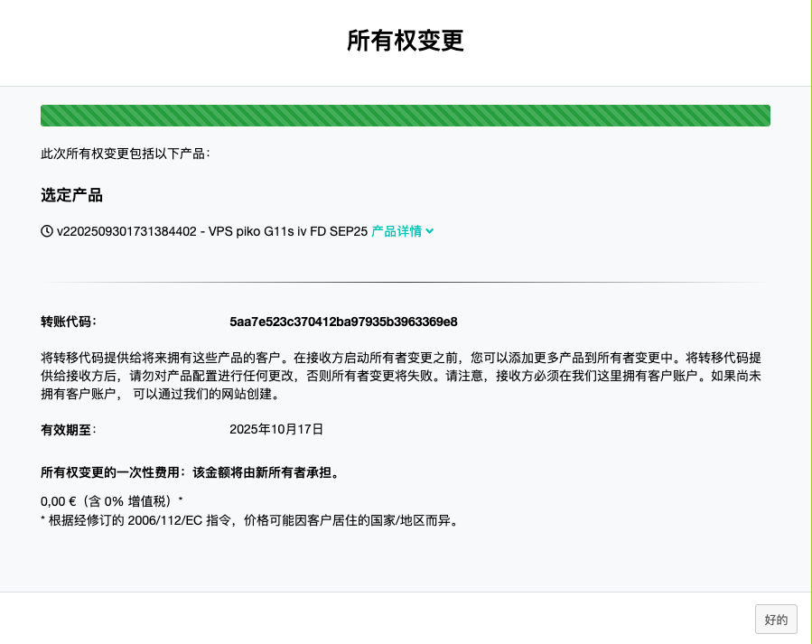Click the 选定产品 heading
The image size is (812, 644).
pyautogui.click(x=71, y=195)
